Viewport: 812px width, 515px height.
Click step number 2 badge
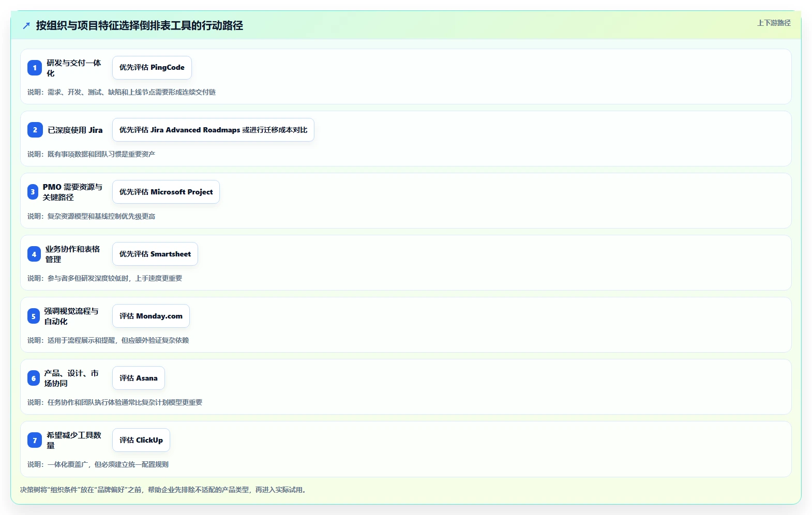[x=35, y=130]
